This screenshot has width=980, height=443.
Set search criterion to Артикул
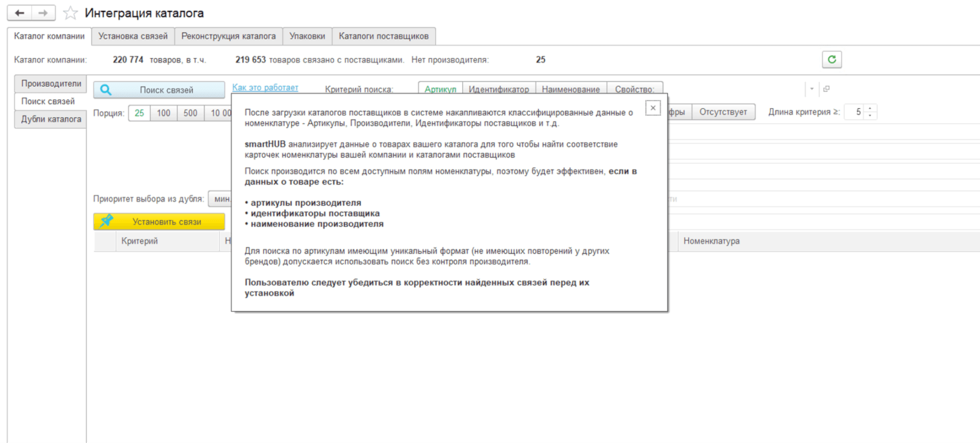pyautogui.click(x=441, y=89)
